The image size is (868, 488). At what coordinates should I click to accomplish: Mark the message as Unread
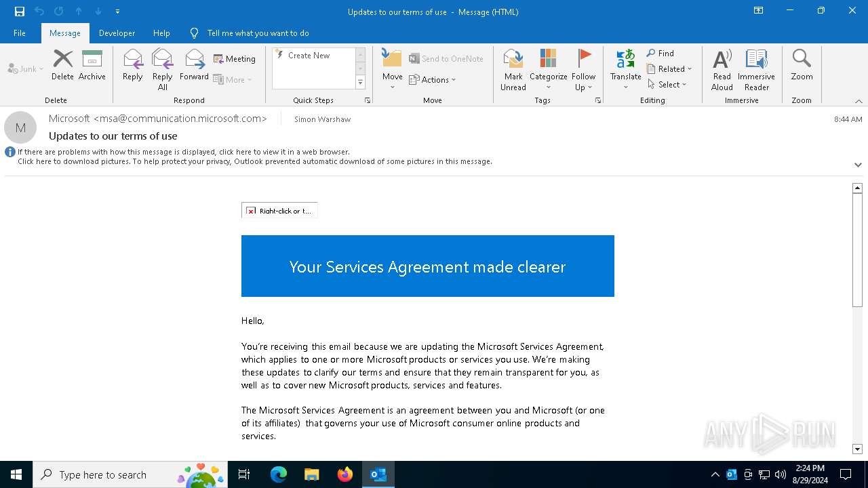pos(513,69)
